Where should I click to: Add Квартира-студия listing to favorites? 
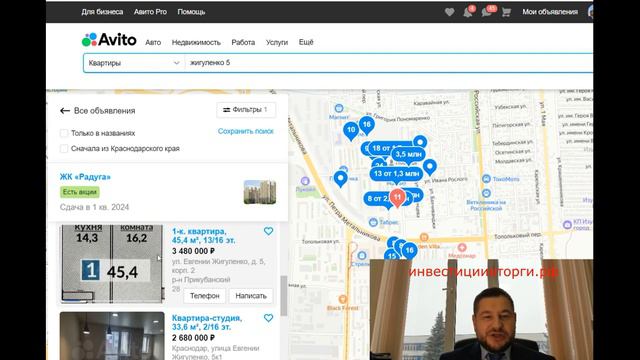pos(268,318)
